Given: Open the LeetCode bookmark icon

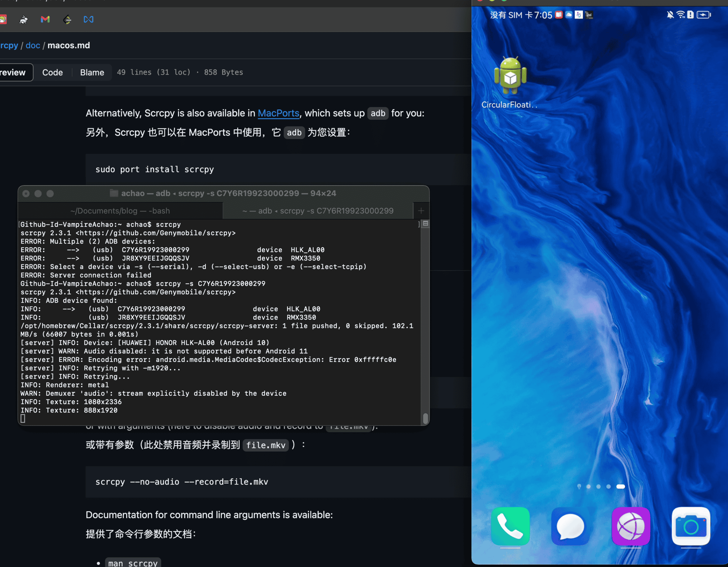Looking at the screenshot, I should point(67,19).
